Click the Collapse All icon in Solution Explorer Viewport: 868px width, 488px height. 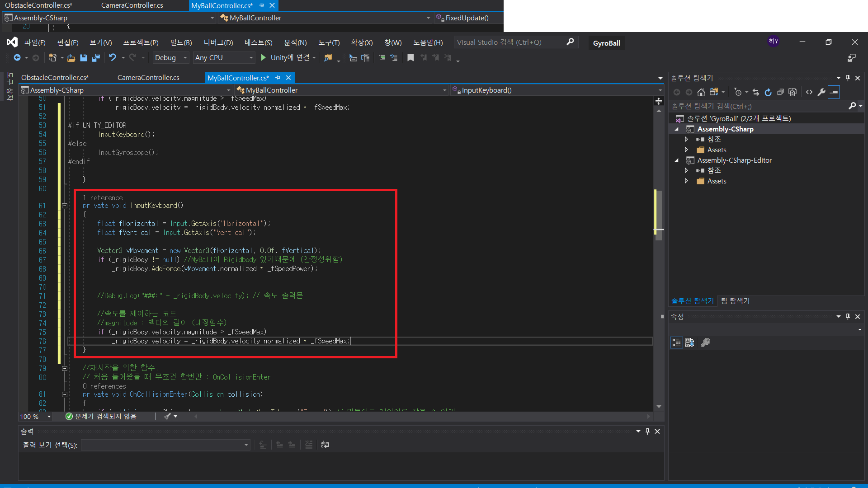pos(780,92)
